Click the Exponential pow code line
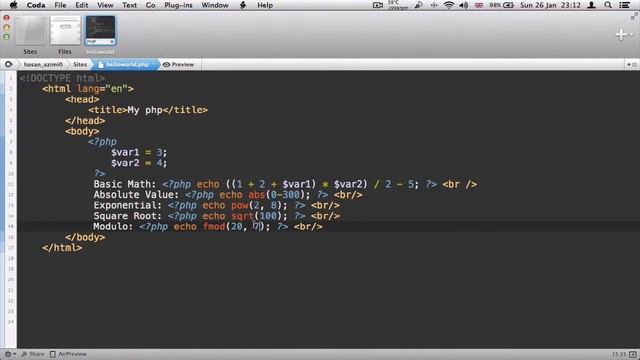The width and height of the screenshot is (640, 360). pyautogui.click(x=216, y=206)
